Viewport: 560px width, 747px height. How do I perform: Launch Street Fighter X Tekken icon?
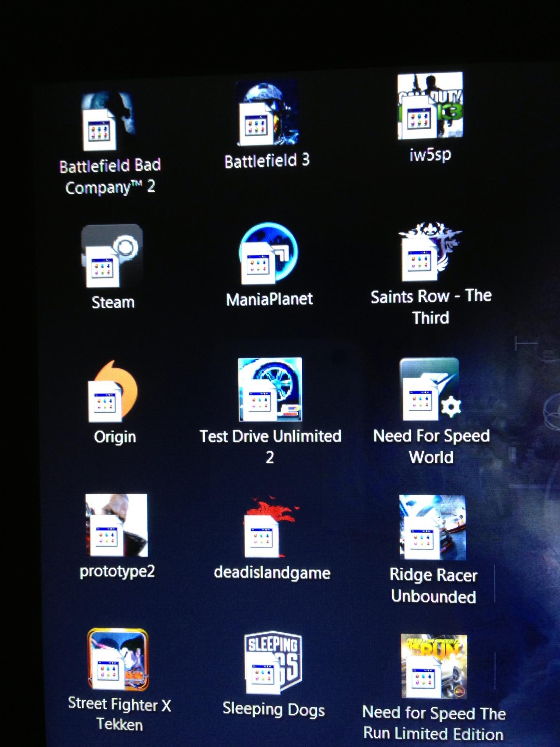click(x=118, y=659)
